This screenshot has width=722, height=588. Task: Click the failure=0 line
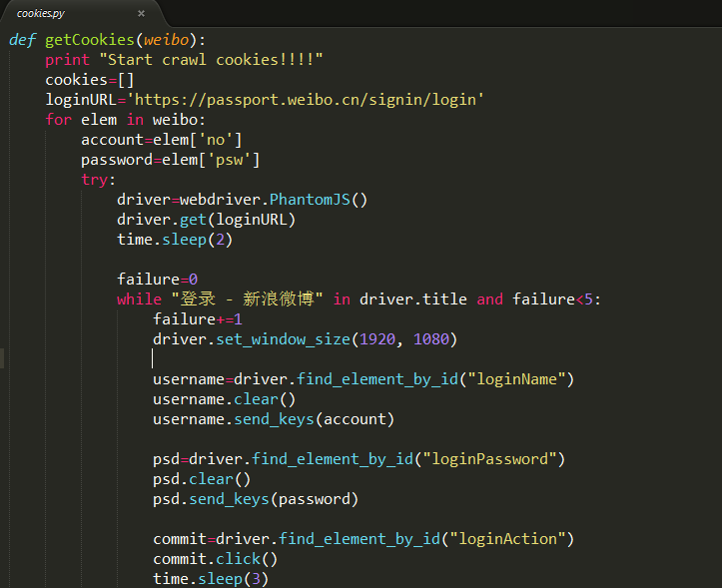pyautogui.click(x=158, y=280)
